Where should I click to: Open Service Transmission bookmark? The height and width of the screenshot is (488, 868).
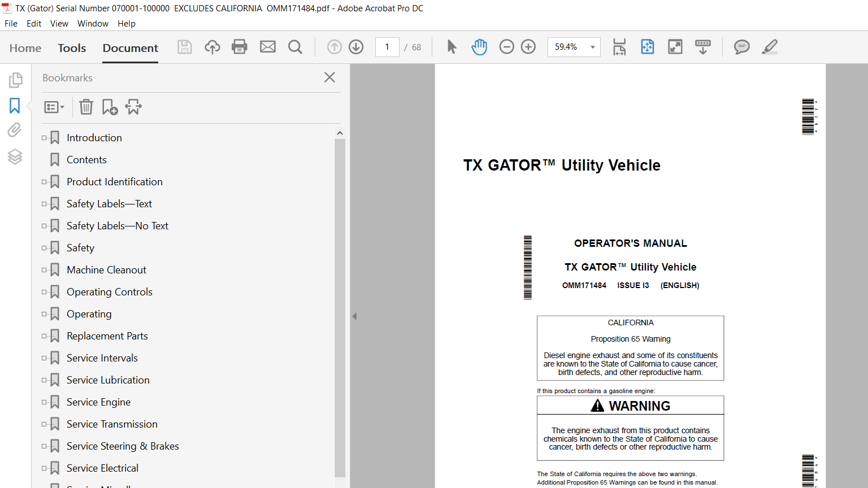pyautogui.click(x=112, y=424)
